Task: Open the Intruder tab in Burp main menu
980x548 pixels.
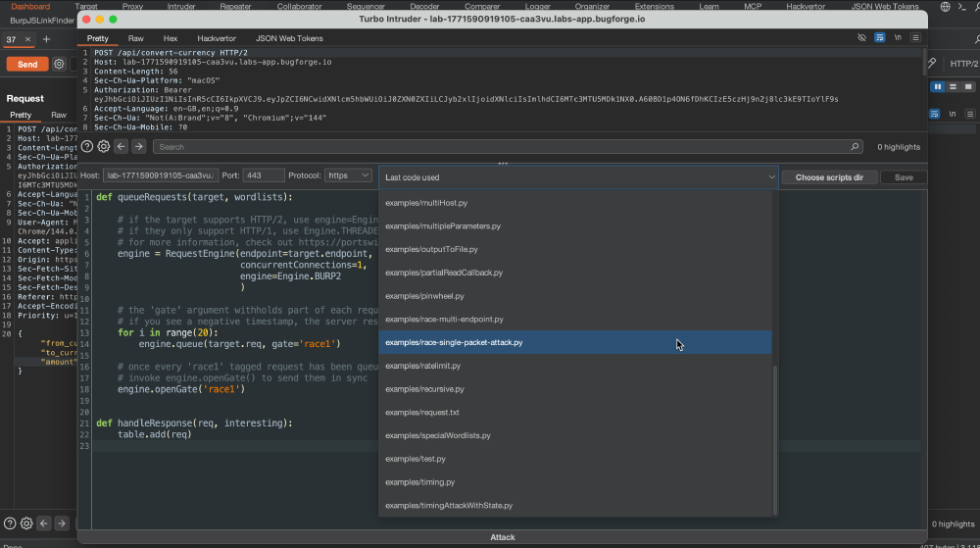Action: pyautogui.click(x=181, y=6)
